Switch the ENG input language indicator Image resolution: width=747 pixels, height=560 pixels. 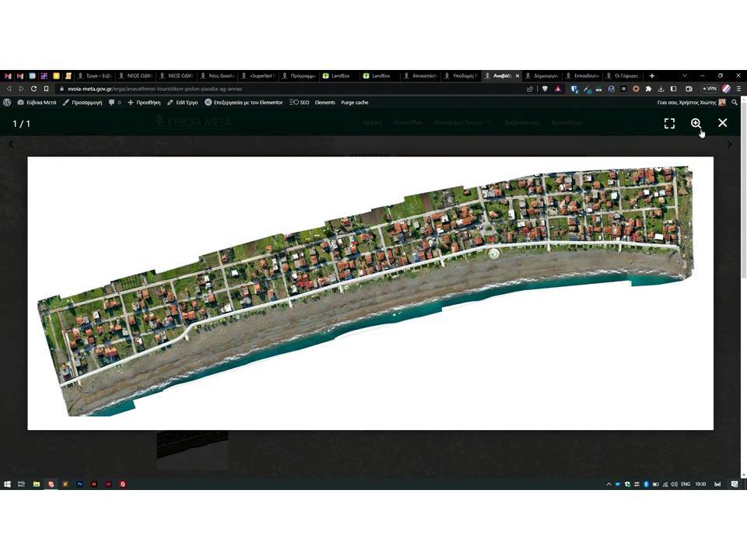click(686, 484)
